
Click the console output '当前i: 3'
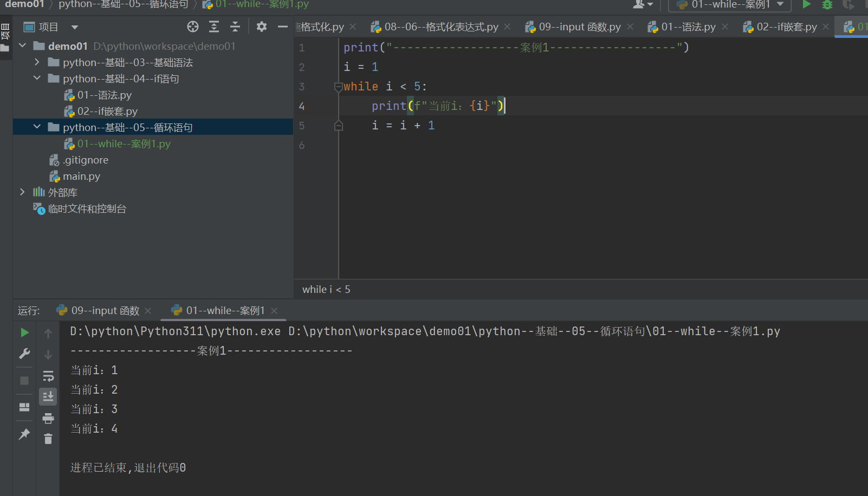click(x=94, y=409)
